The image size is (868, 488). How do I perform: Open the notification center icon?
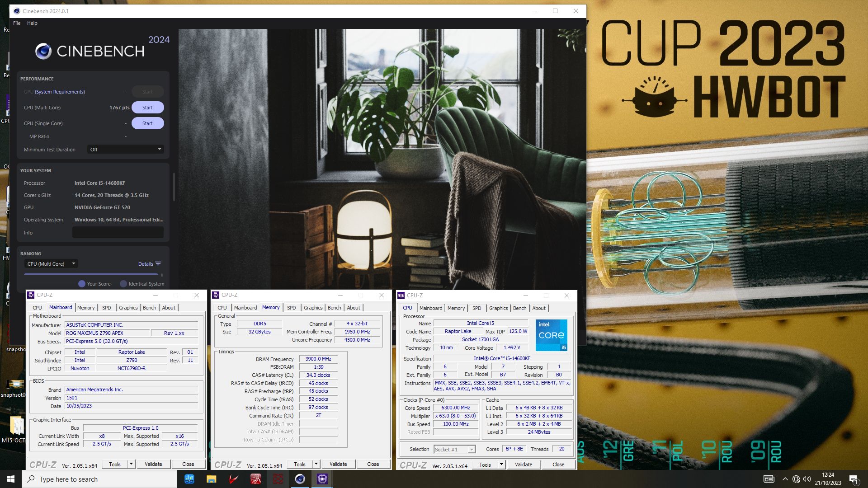pos(854,479)
